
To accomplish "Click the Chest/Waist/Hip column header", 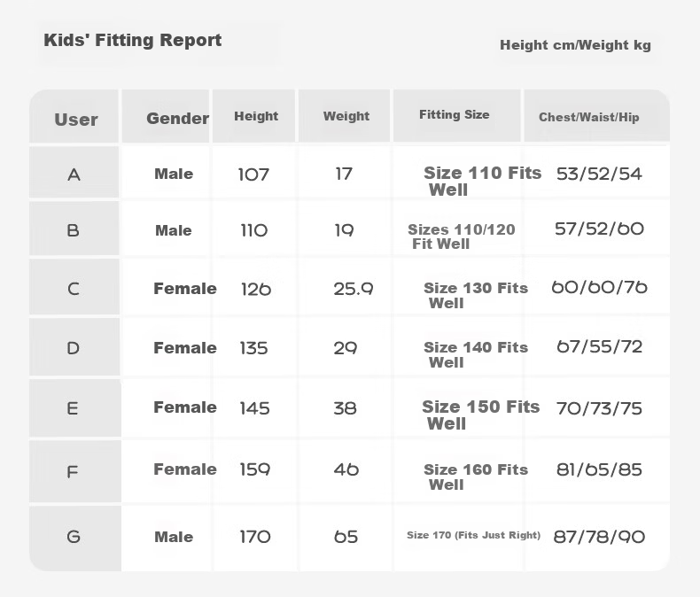I will click(589, 117).
